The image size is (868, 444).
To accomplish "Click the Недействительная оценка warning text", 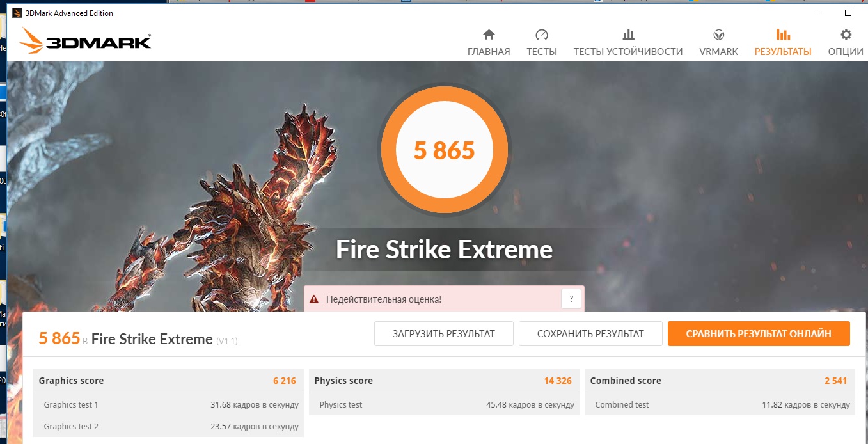I will click(x=384, y=299).
